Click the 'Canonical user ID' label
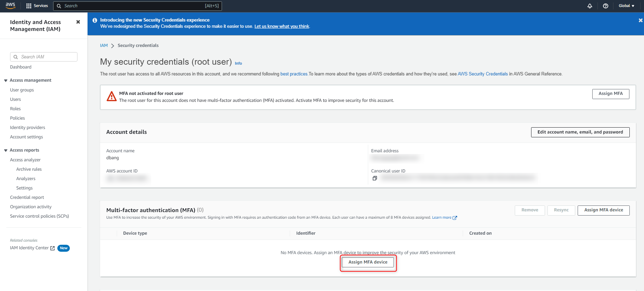The width and height of the screenshot is (644, 291). coord(388,171)
